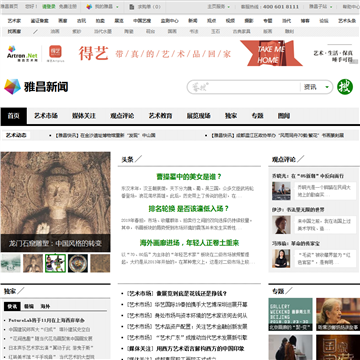This screenshot has height=360, width=360.
Task: Select the round plate slideshow thumbnail
Action: coord(78,263)
